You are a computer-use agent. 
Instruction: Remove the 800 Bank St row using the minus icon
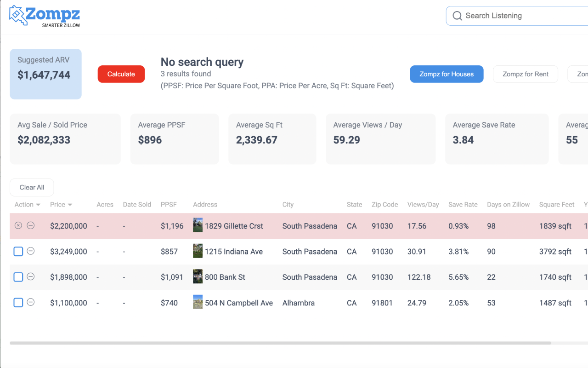tap(31, 276)
